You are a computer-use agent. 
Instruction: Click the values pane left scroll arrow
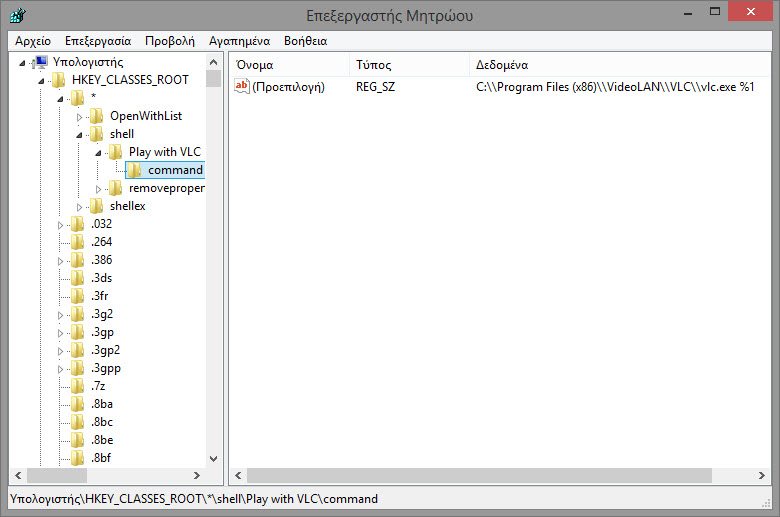click(238, 475)
